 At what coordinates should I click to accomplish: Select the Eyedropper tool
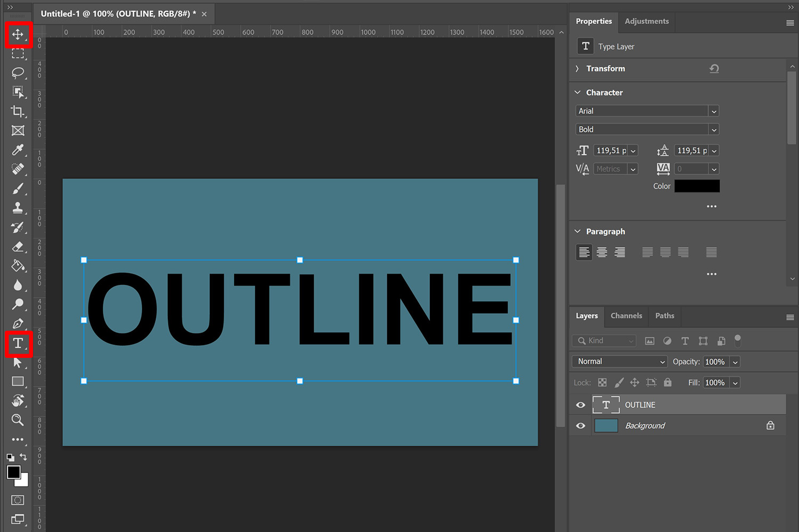[x=18, y=150]
